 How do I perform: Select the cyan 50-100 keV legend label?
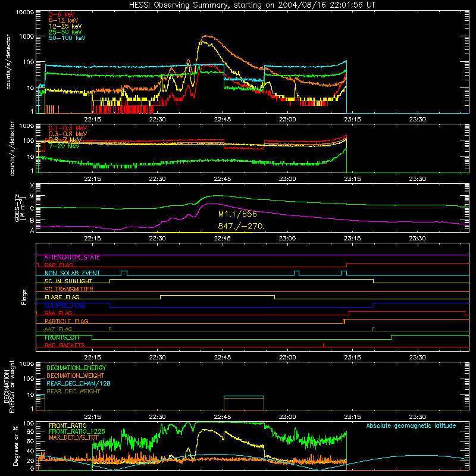(67, 38)
